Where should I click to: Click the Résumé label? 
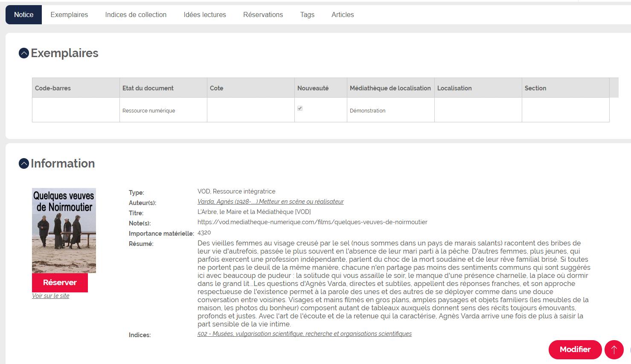[x=141, y=244]
